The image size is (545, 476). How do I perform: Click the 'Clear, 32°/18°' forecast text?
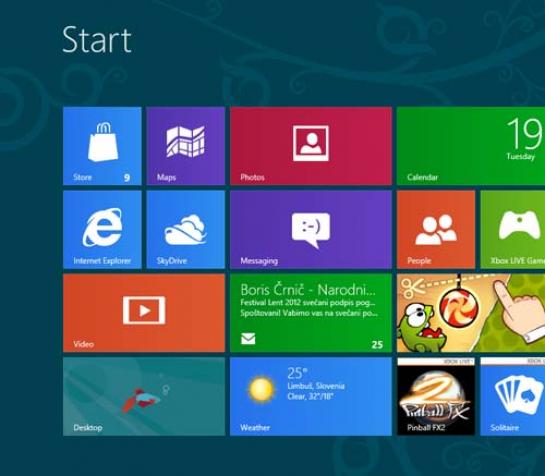(x=310, y=396)
